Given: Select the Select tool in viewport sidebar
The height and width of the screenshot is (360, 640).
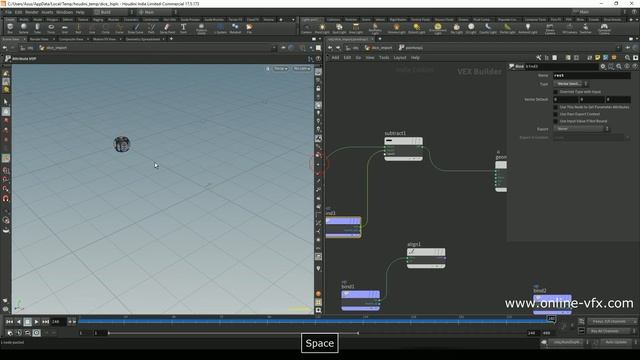Looking at the screenshot, I should coord(6,102).
